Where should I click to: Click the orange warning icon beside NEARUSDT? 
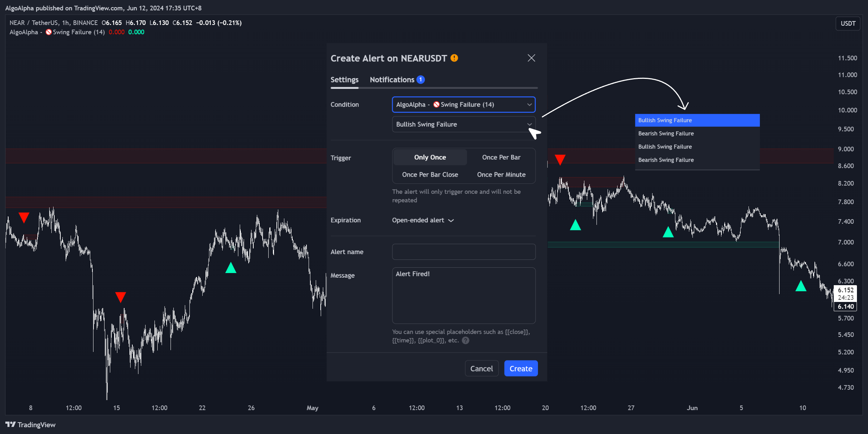pyautogui.click(x=454, y=58)
